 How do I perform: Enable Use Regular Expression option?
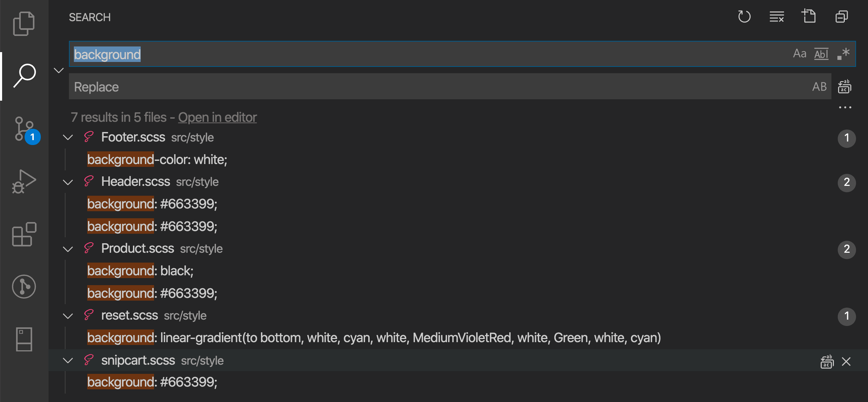pos(843,54)
